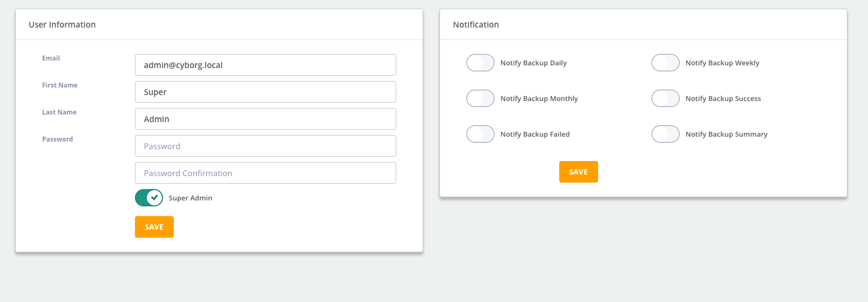Switch on Notify Backup Failed
Viewport: 868px width, 302px height.
click(x=480, y=134)
